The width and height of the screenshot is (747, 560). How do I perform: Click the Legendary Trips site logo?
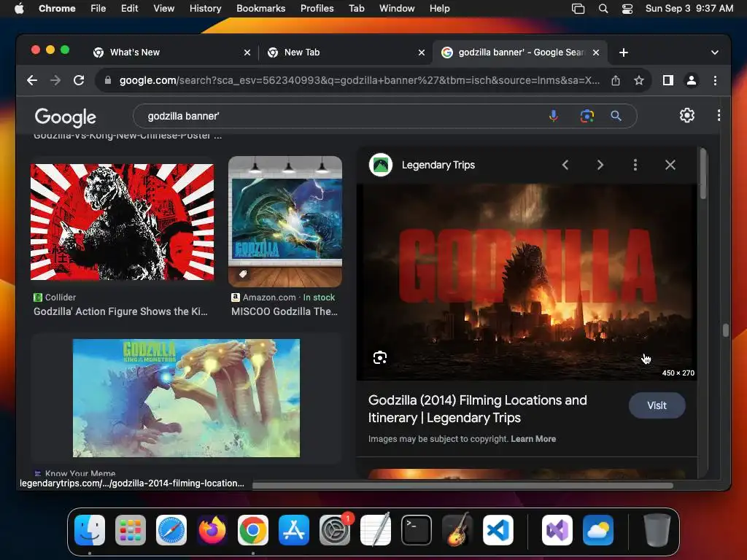coord(381,165)
